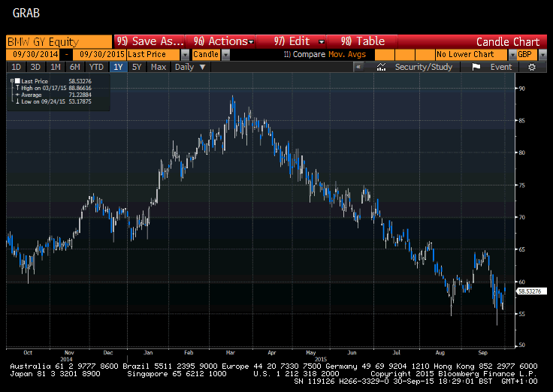The image size is (553, 392).
Task: Click the High marker icon in the legend
Action: [17, 88]
